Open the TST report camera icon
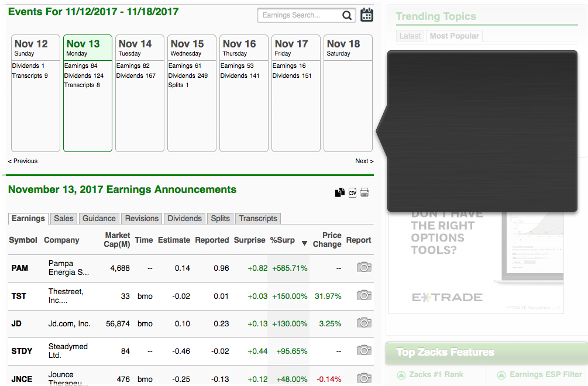 (364, 295)
